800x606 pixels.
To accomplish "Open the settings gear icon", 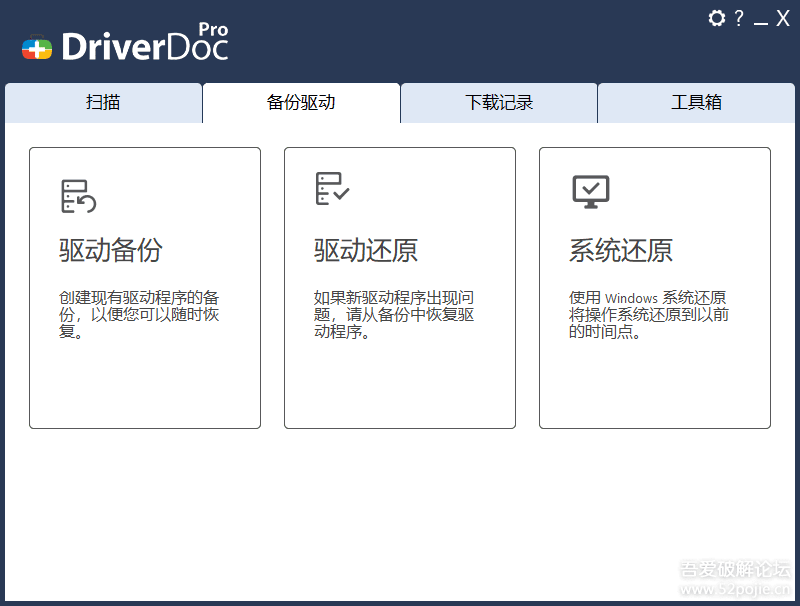I will point(716,18).
